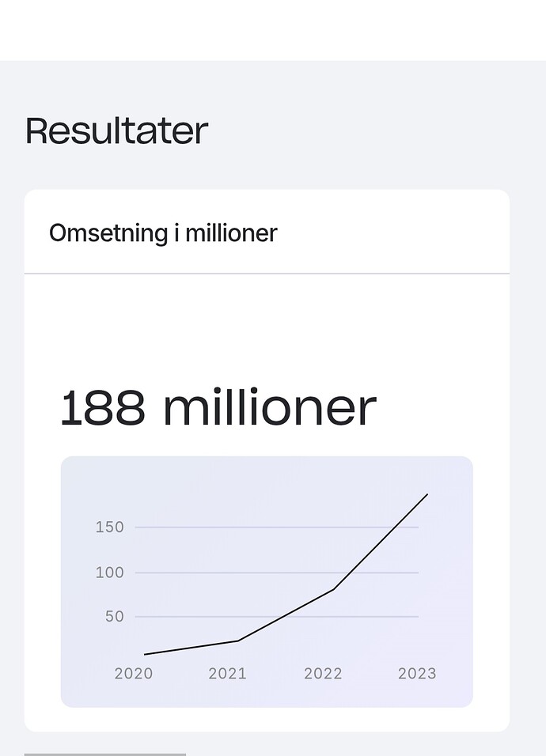The width and height of the screenshot is (546, 756).
Task: Select the 2023 label on the x-axis
Action: (x=417, y=674)
